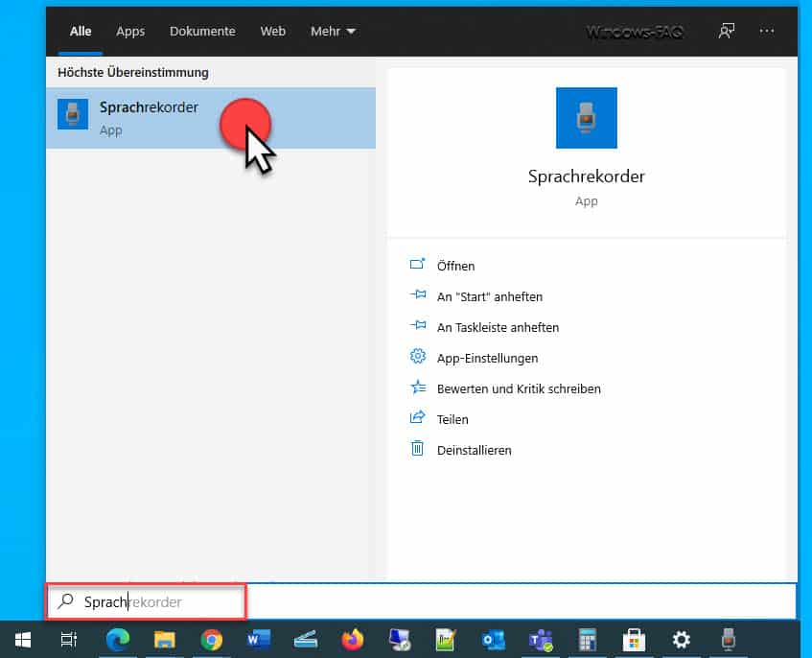Image resolution: width=812 pixels, height=658 pixels.
Task: Click the Sprachrekorder icon in the result row
Action: 73,114
